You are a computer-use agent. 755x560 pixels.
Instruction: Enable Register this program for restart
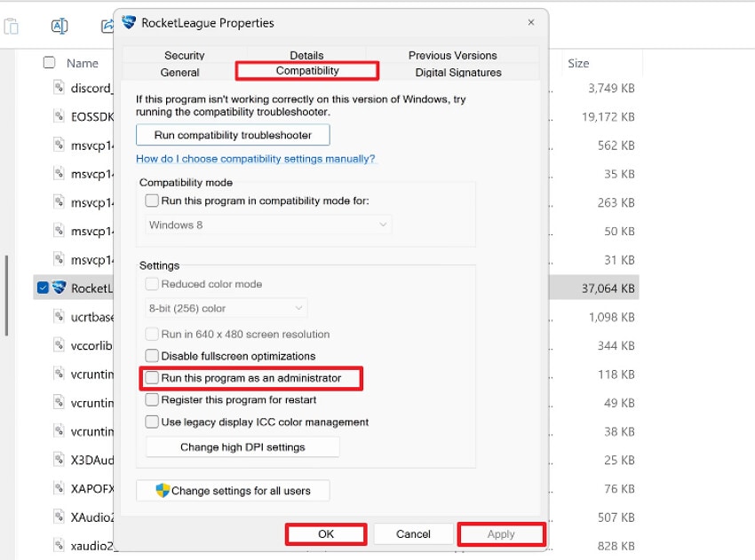coord(151,399)
